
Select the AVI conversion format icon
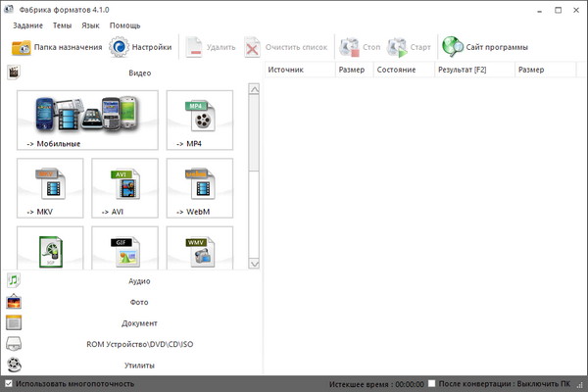tap(124, 188)
